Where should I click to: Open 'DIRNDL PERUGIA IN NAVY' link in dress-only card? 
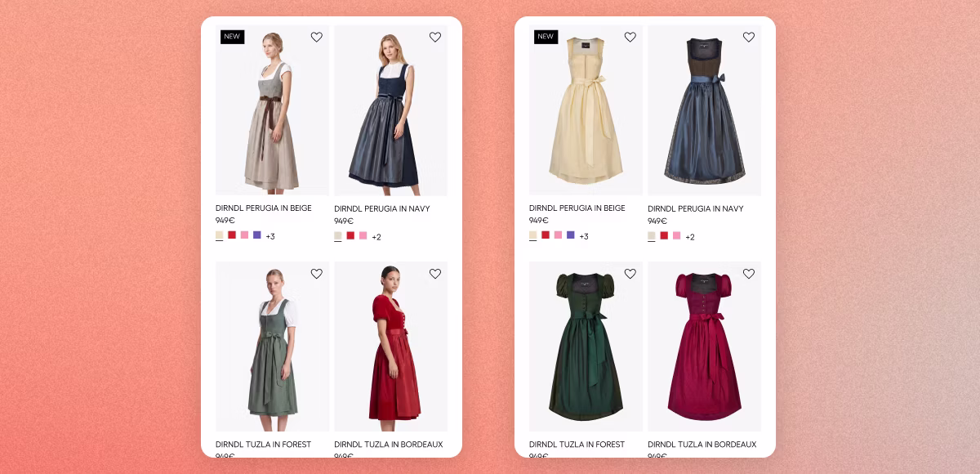pyautogui.click(x=696, y=208)
